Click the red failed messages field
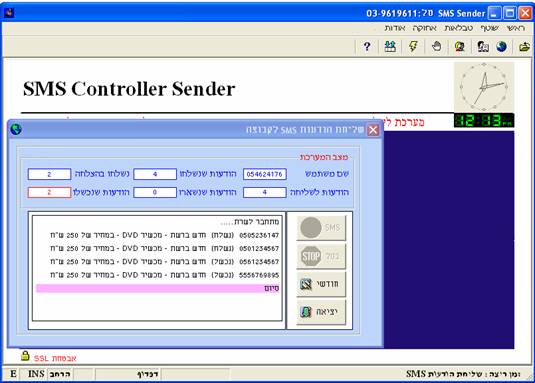Screen dimensions: 535x383 pos(49,192)
